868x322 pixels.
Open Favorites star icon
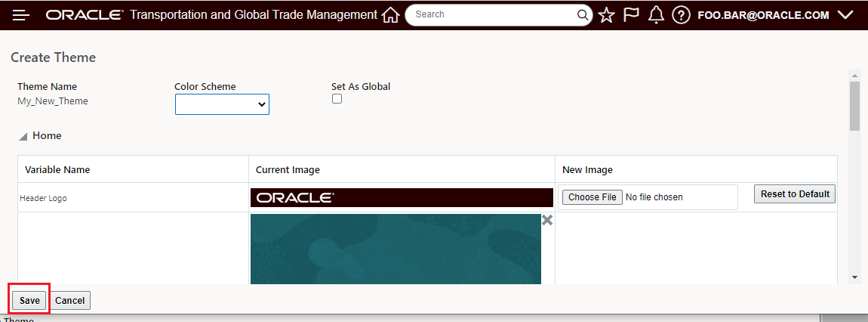(607, 15)
